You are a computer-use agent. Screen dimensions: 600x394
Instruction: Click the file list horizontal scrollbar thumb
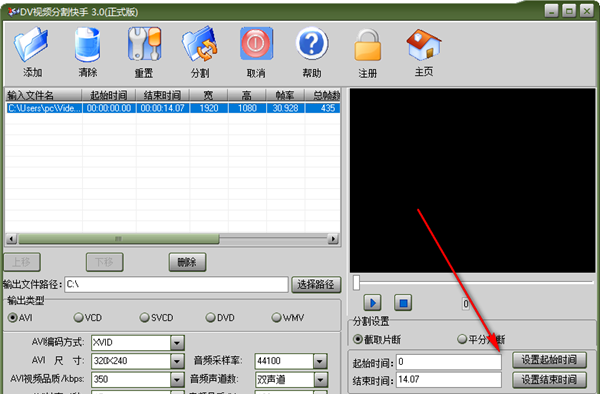[x=119, y=239]
